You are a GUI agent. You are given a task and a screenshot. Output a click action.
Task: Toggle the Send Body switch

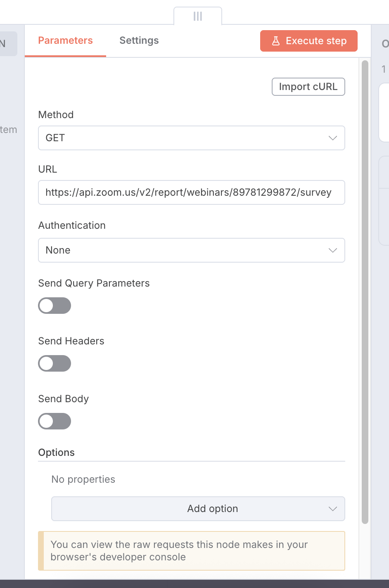(55, 421)
